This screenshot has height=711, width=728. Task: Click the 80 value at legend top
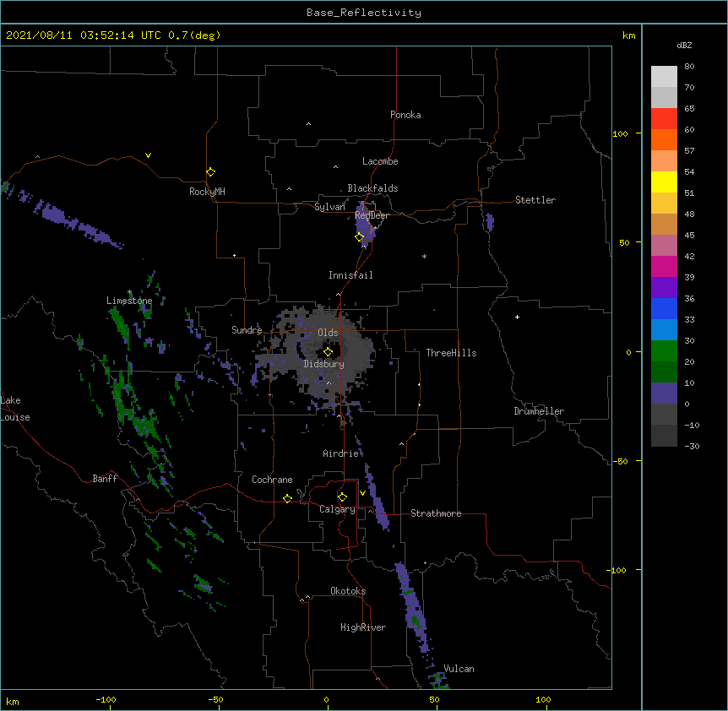click(x=689, y=67)
